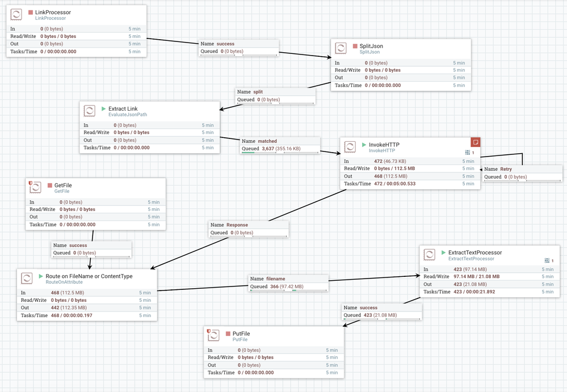Click the SplitJson processor icon

pyautogui.click(x=341, y=48)
